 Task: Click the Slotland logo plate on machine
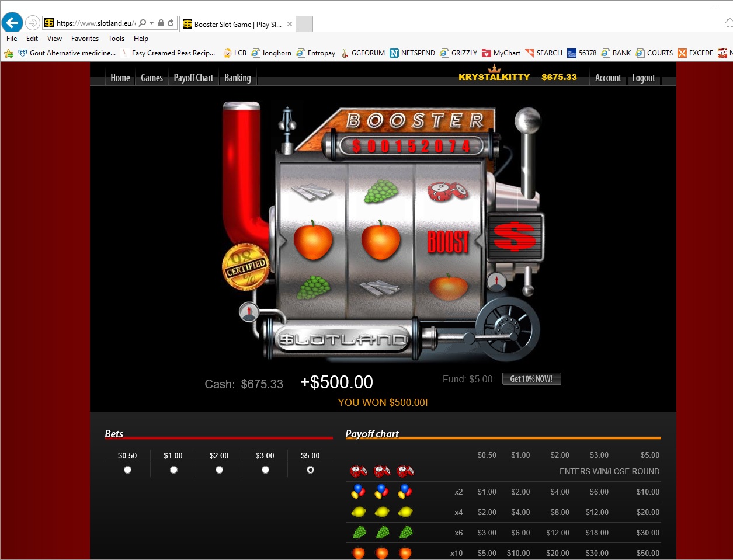pos(343,339)
